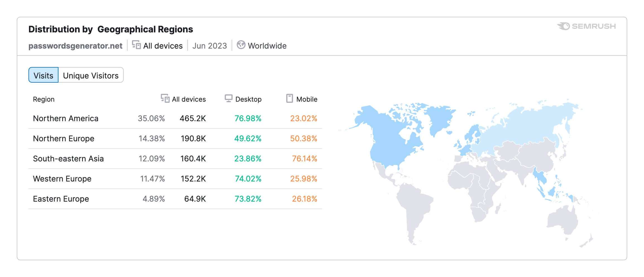Click the 12.09% share value
The width and height of the screenshot is (644, 277).
click(152, 159)
